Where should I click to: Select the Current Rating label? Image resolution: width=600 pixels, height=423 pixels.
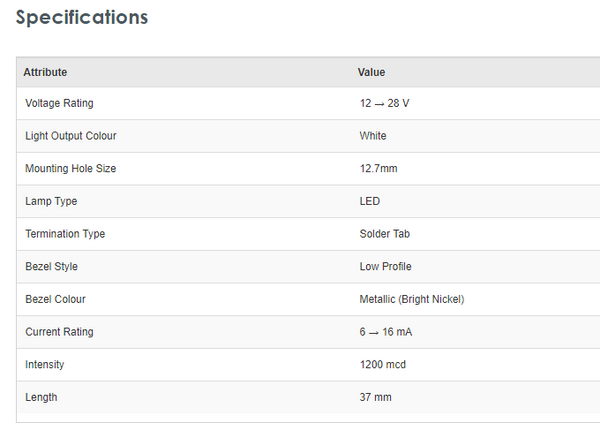59,332
